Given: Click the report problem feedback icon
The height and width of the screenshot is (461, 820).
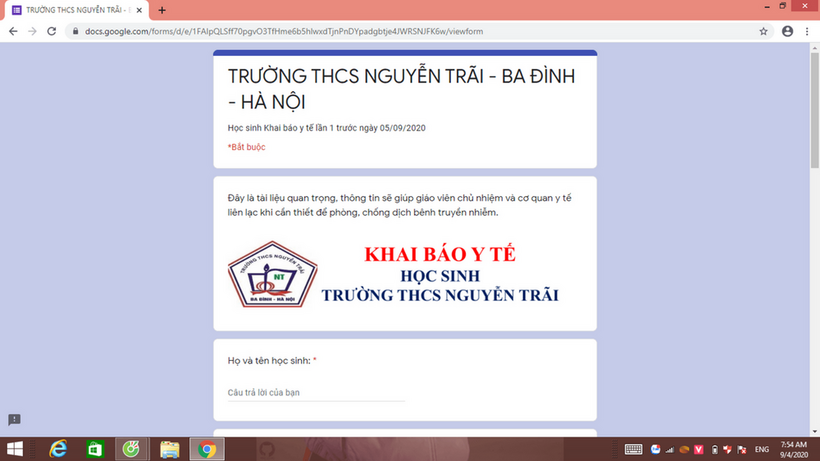Looking at the screenshot, I should click(x=14, y=420).
